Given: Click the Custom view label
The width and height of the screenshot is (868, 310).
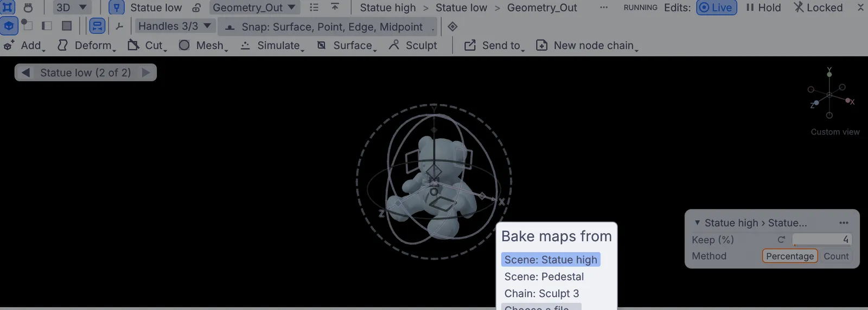Looking at the screenshot, I should point(835,132).
